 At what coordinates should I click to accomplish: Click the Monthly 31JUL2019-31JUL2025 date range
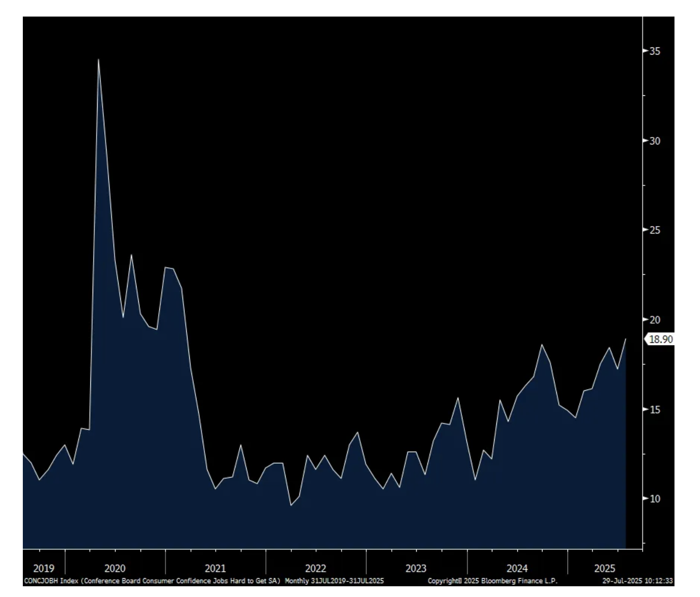tap(334, 581)
